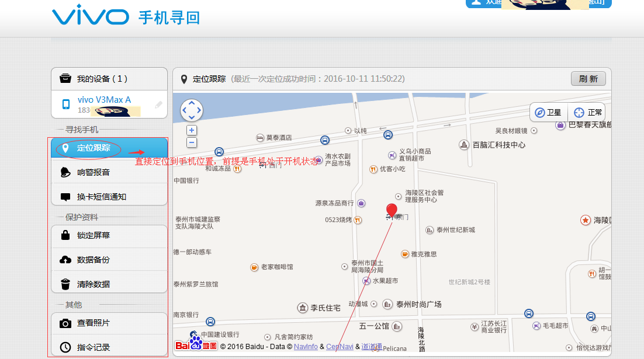Zoom in with the map plus control
The image size is (644, 359).
191,130
